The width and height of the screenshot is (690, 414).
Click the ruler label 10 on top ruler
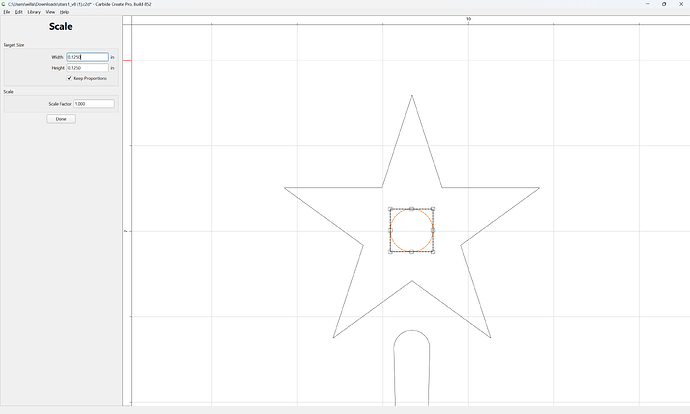coord(468,19)
